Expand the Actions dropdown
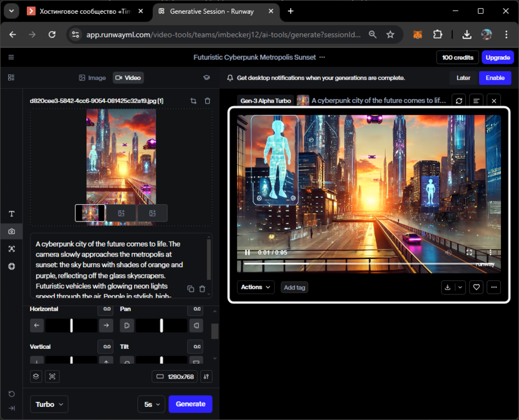 tap(256, 287)
